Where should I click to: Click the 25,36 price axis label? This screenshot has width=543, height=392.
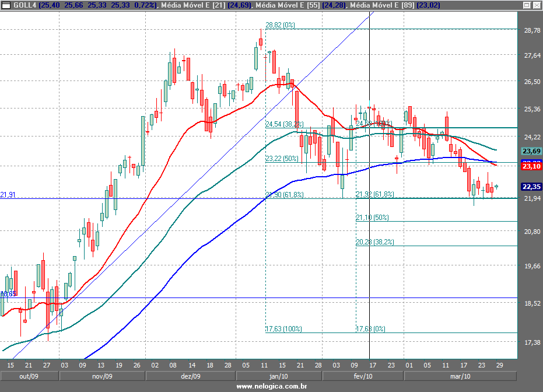coord(532,110)
